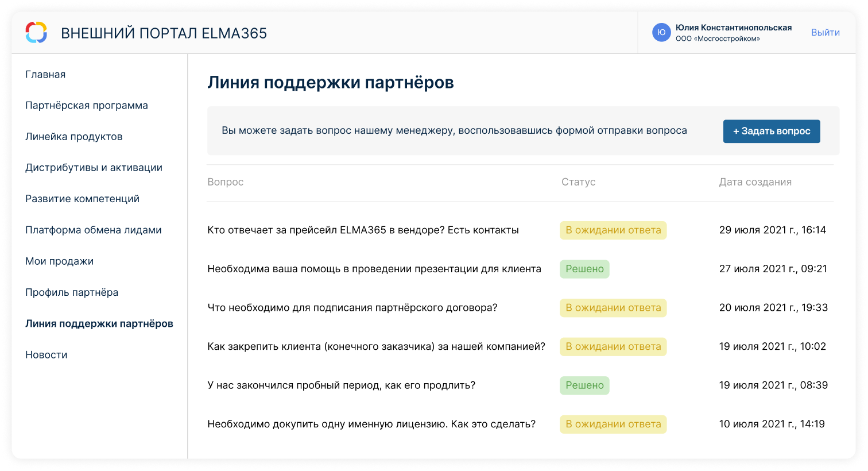Click the Вопрос column header
This screenshot has height=471, width=868.
226,182
